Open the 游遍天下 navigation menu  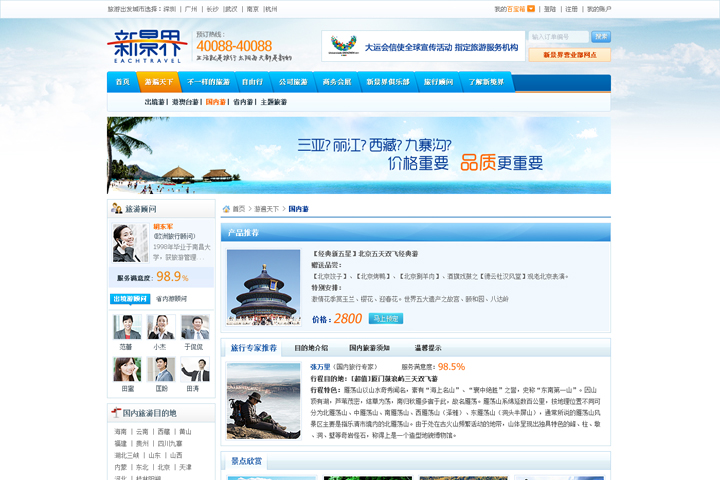coord(159,82)
